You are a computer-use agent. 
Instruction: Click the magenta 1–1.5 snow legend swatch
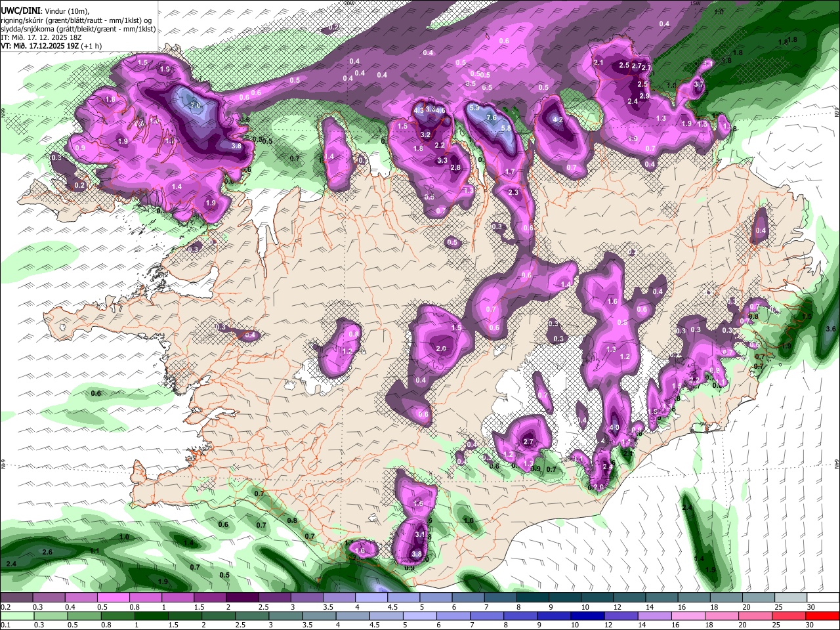point(177,597)
